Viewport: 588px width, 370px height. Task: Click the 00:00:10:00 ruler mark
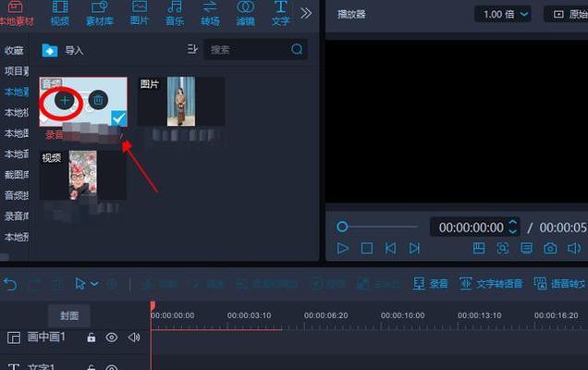click(402, 315)
